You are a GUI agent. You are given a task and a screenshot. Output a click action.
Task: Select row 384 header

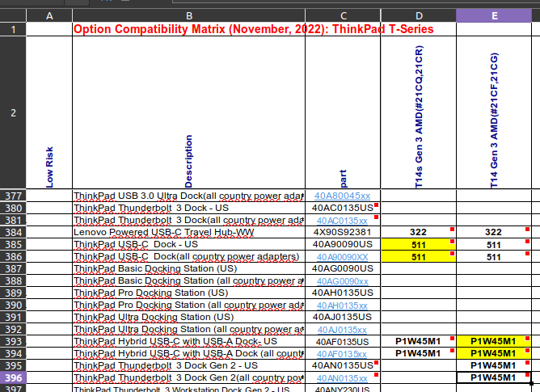(13, 232)
